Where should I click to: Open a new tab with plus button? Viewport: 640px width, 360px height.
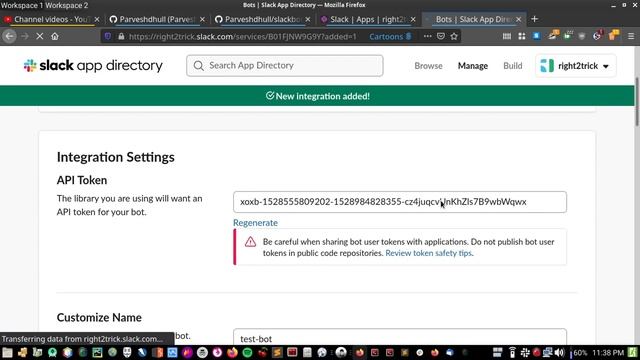(x=534, y=19)
